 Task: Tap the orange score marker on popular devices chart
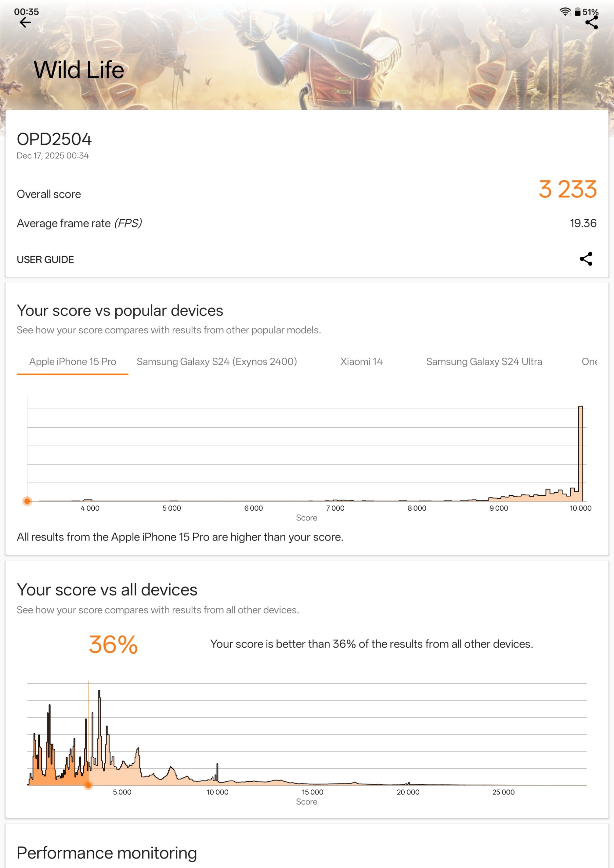[27, 501]
